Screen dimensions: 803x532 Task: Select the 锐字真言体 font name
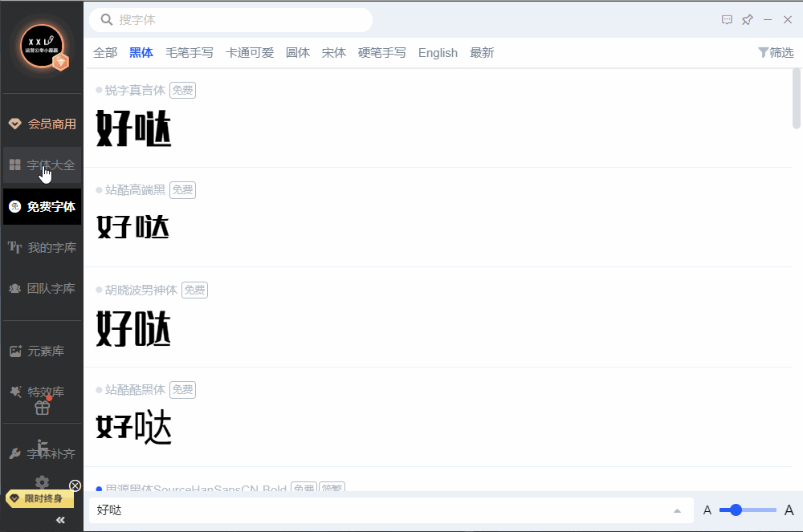[135, 91]
